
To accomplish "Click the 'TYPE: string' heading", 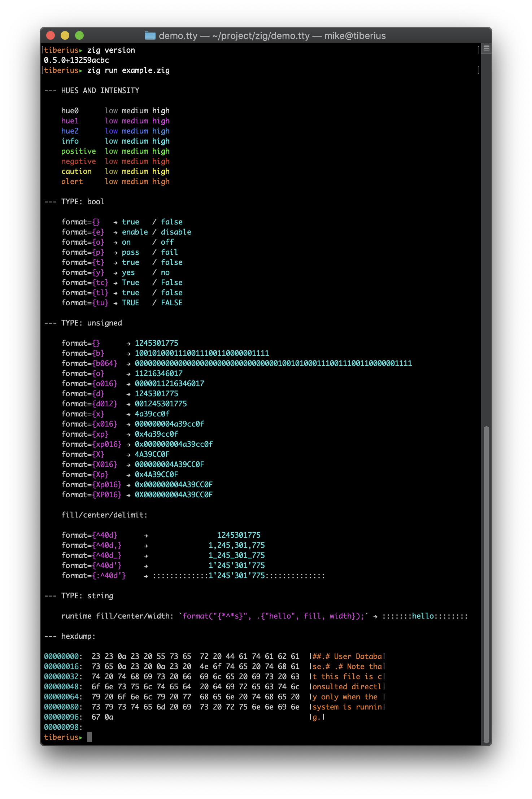I will point(87,596).
